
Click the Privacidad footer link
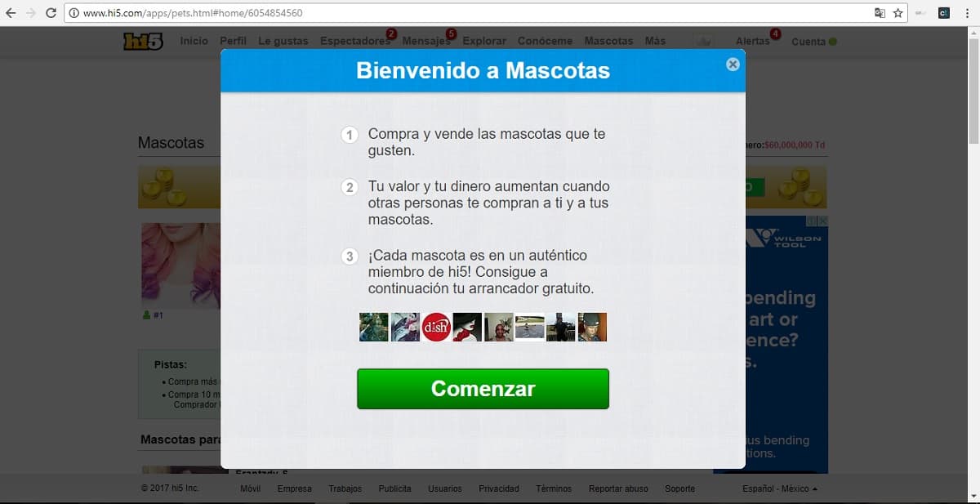tap(498, 488)
